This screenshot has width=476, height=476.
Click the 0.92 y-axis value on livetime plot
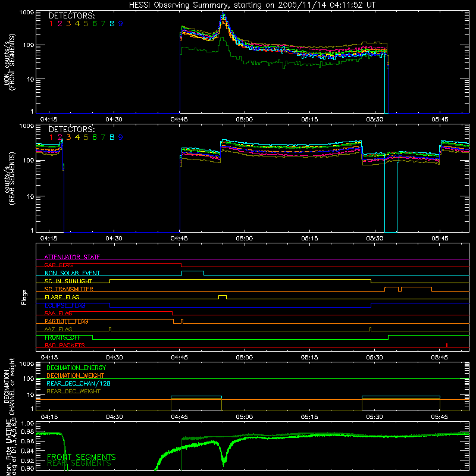(x=28, y=459)
